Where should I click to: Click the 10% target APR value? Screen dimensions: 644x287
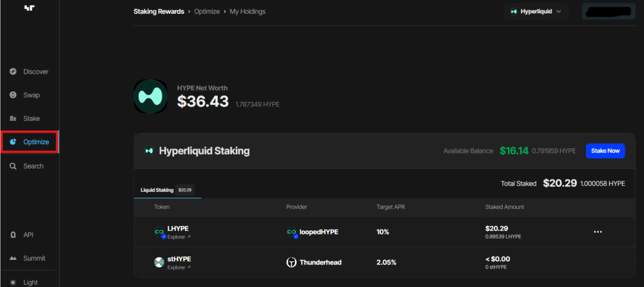pyautogui.click(x=383, y=232)
